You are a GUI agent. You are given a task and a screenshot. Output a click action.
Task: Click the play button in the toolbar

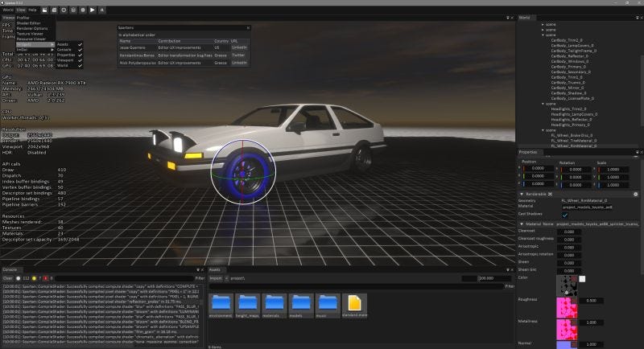(x=93, y=10)
